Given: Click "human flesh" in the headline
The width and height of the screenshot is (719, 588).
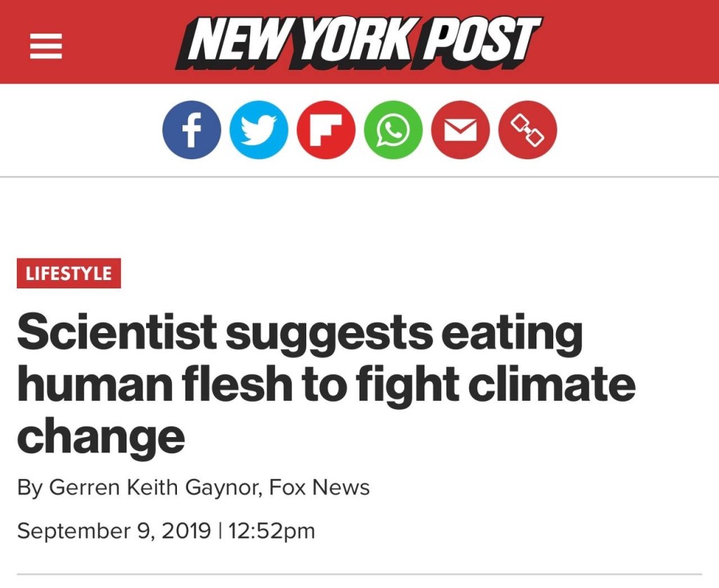Looking at the screenshot, I should 169,384.
